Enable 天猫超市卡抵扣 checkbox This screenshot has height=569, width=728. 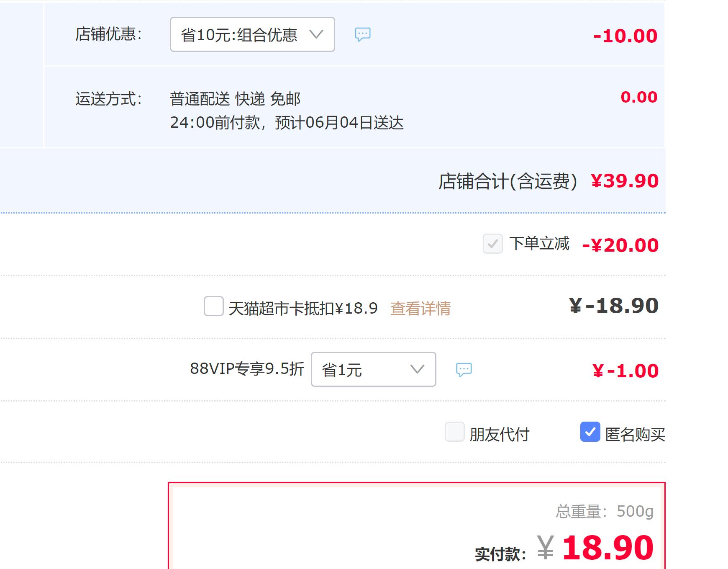pyautogui.click(x=213, y=306)
